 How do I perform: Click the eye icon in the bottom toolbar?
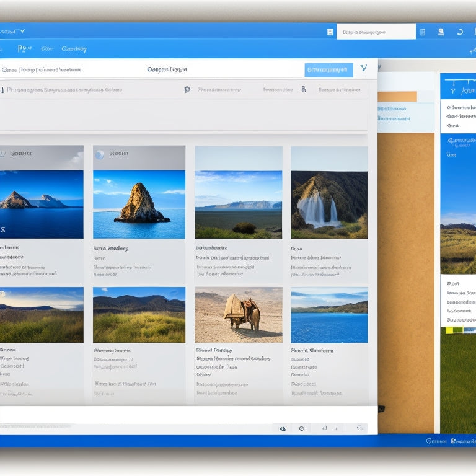[x=283, y=428]
